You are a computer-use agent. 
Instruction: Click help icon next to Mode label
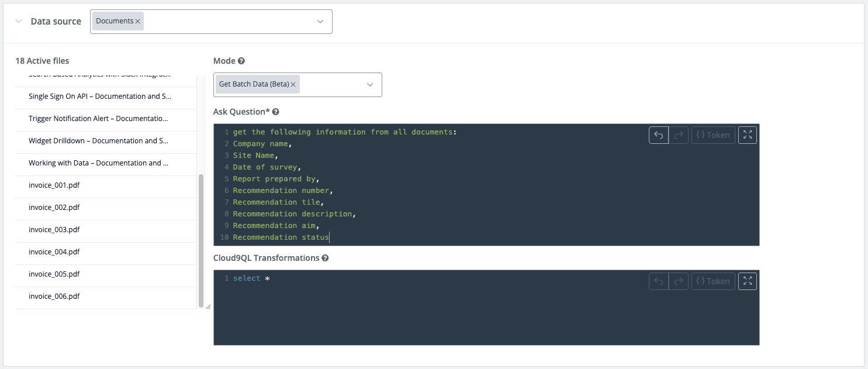point(241,61)
